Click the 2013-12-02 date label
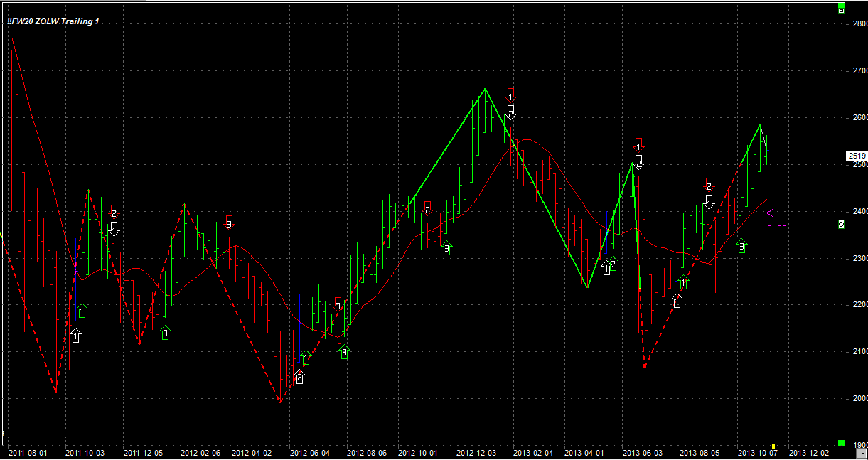This screenshot has height=460, width=868. 809,452
